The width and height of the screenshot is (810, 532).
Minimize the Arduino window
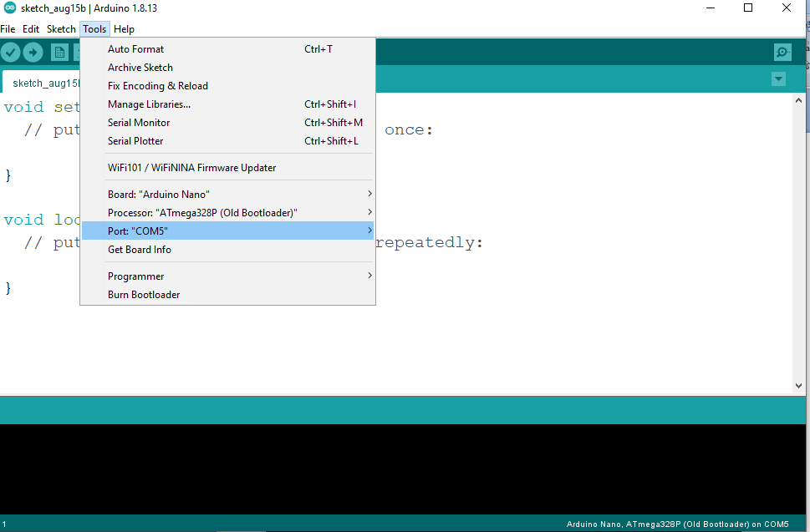(x=711, y=8)
